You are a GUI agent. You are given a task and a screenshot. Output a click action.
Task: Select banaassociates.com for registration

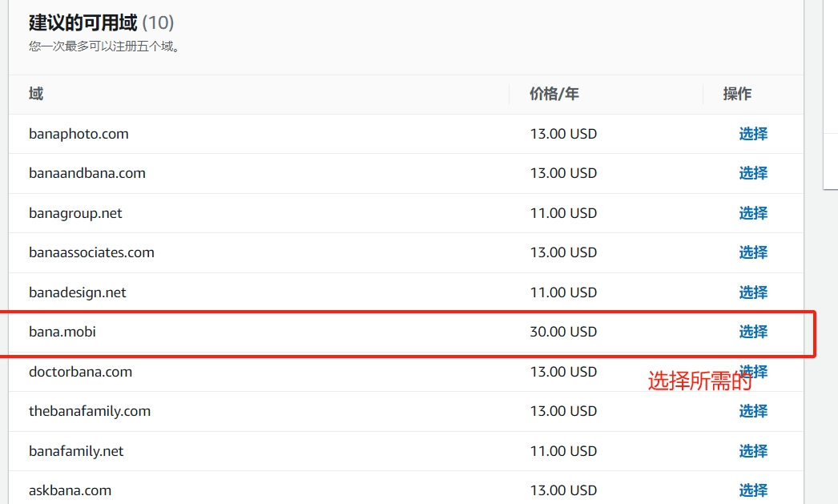pos(753,252)
